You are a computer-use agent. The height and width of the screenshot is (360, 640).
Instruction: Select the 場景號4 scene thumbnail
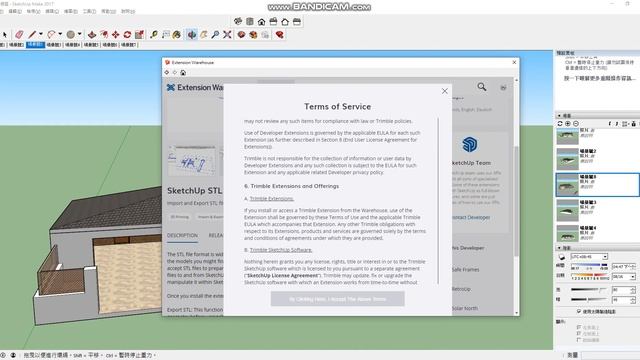[x=567, y=233]
